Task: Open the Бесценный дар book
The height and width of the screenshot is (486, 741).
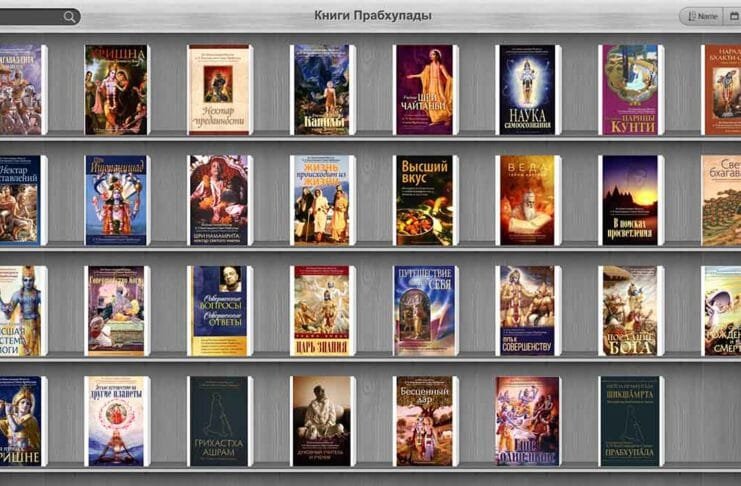Action: click(x=425, y=421)
